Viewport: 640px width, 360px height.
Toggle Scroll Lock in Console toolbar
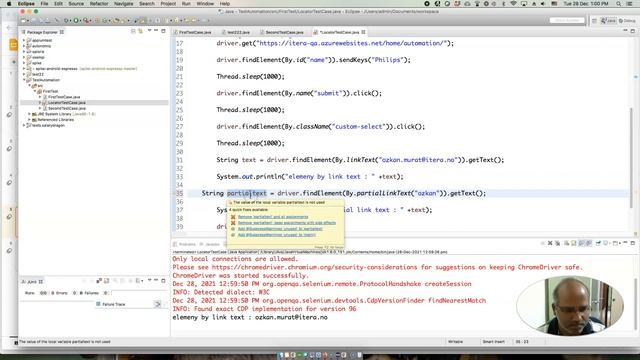click(x=574, y=243)
